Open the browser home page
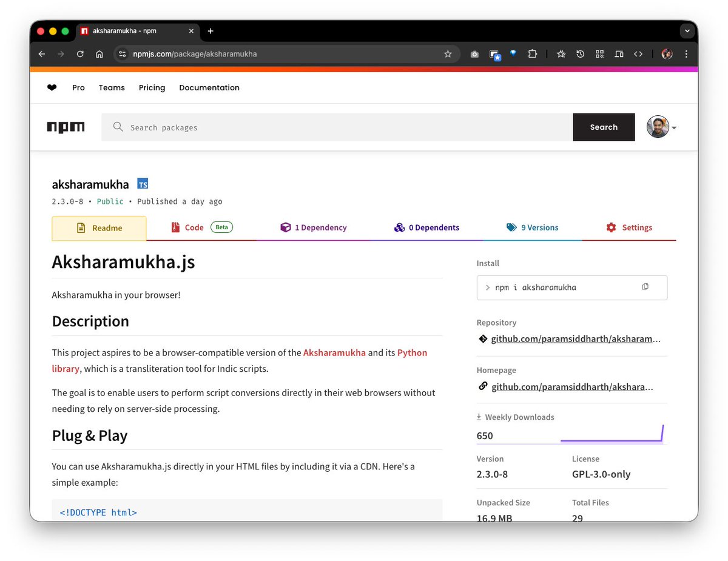The width and height of the screenshot is (728, 561). click(x=99, y=54)
